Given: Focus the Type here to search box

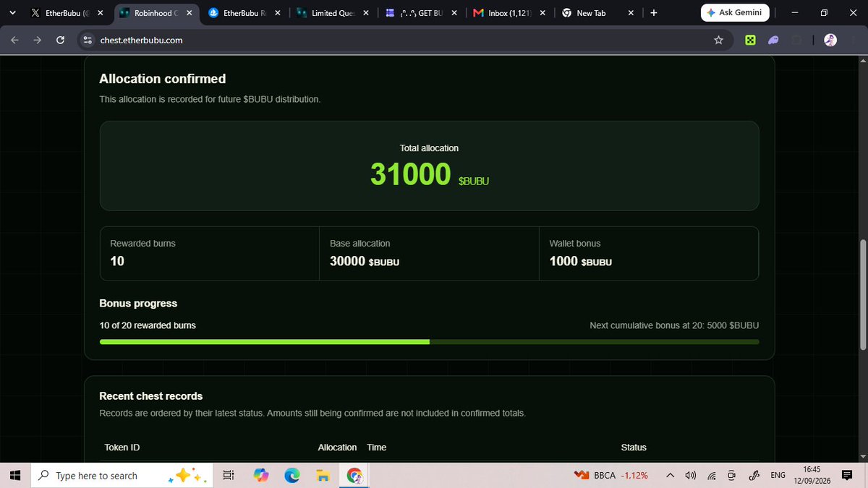Looking at the screenshot, I should [x=122, y=475].
